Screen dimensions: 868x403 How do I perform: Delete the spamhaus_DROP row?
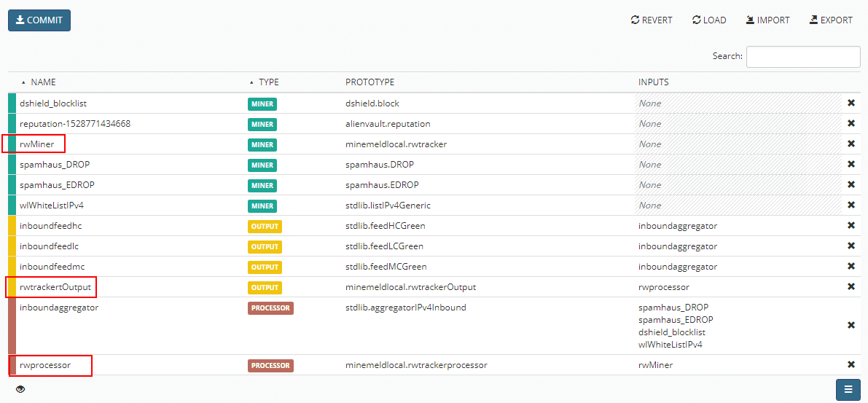tap(851, 165)
